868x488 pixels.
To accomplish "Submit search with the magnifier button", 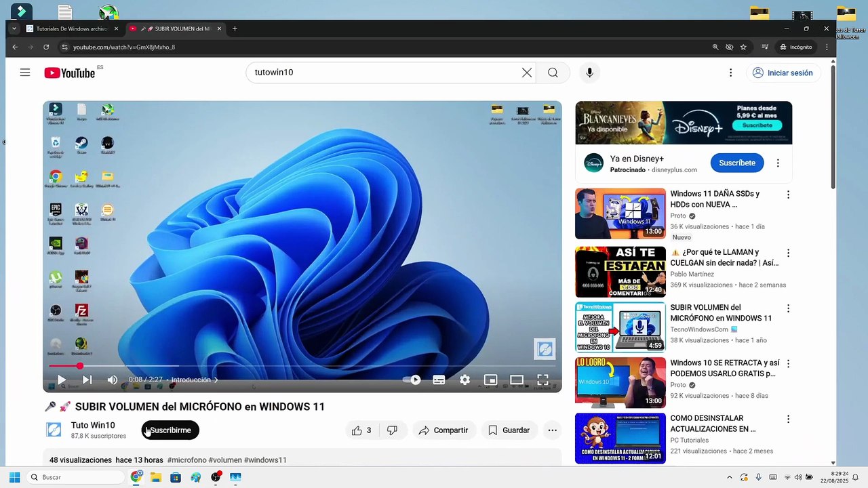I will point(553,73).
